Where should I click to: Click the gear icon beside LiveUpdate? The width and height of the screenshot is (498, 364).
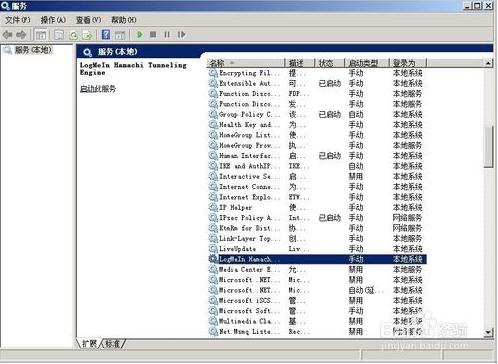pos(213,249)
